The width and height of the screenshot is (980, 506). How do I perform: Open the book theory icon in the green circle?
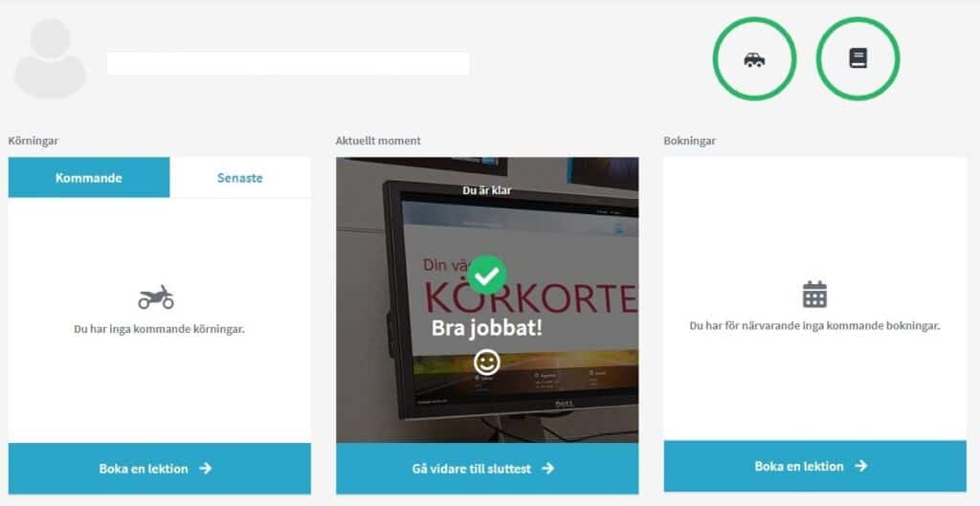click(857, 58)
